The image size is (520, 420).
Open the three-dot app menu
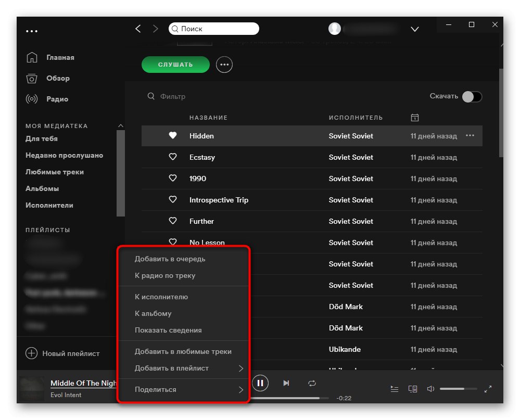click(32, 31)
